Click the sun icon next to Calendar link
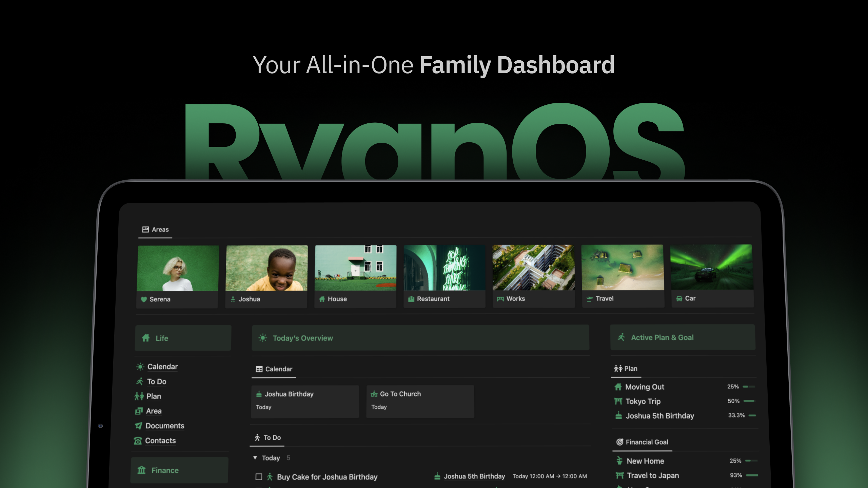Image resolution: width=868 pixels, height=488 pixels. (x=140, y=367)
